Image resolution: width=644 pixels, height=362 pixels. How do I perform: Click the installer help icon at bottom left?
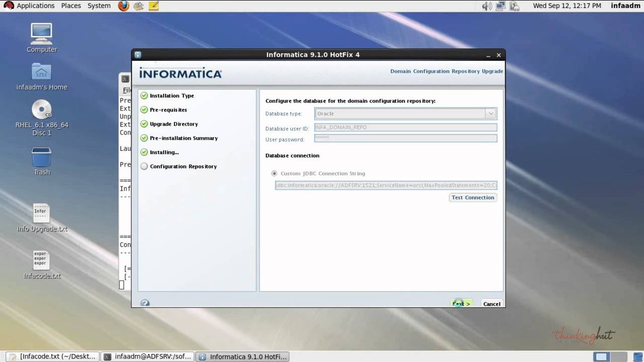pyautogui.click(x=145, y=303)
